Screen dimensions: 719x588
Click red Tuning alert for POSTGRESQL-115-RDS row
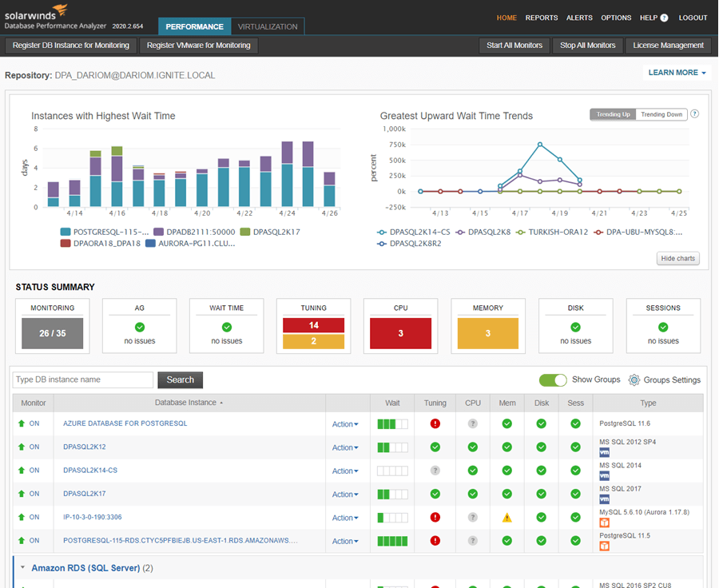click(x=435, y=541)
